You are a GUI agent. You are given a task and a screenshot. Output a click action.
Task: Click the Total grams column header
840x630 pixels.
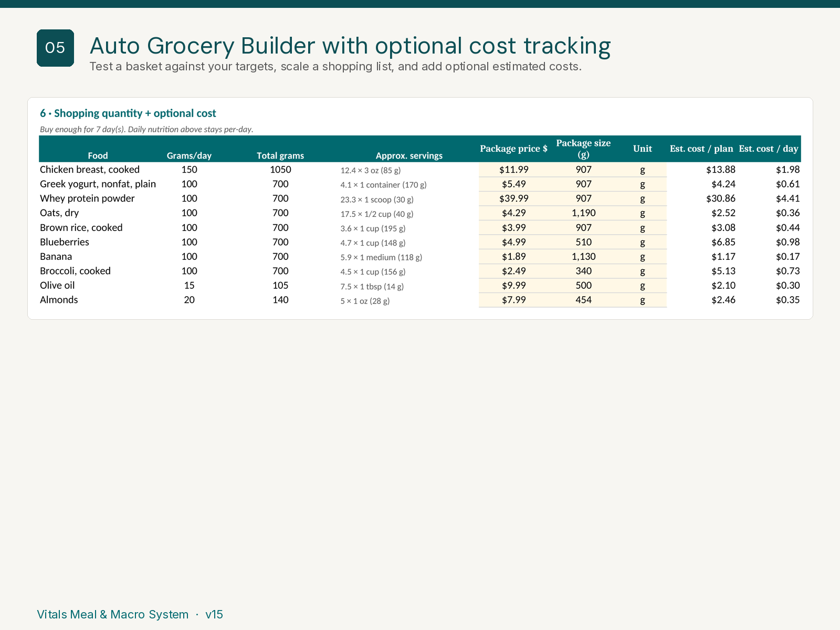coord(280,155)
